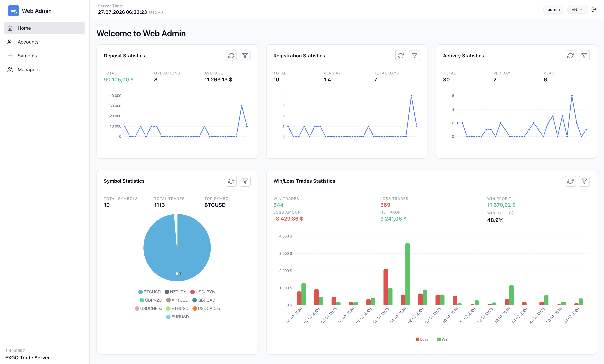This screenshot has height=364, width=604.
Task: Click Loss Amount -8 429,86 $
Action: [288, 219]
